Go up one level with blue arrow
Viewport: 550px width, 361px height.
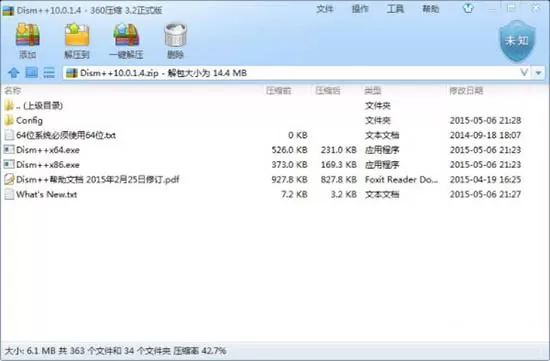coord(14,73)
